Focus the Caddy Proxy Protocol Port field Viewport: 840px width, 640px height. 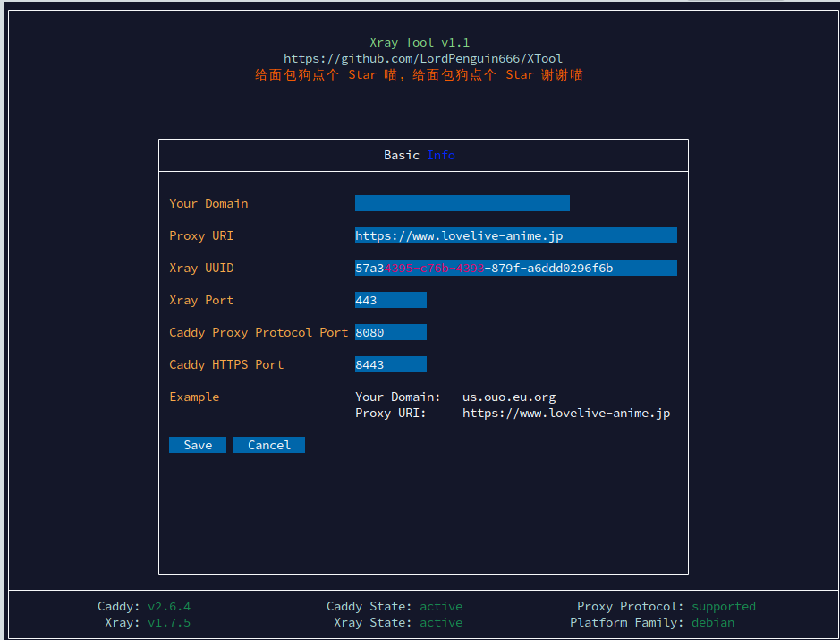(x=390, y=332)
